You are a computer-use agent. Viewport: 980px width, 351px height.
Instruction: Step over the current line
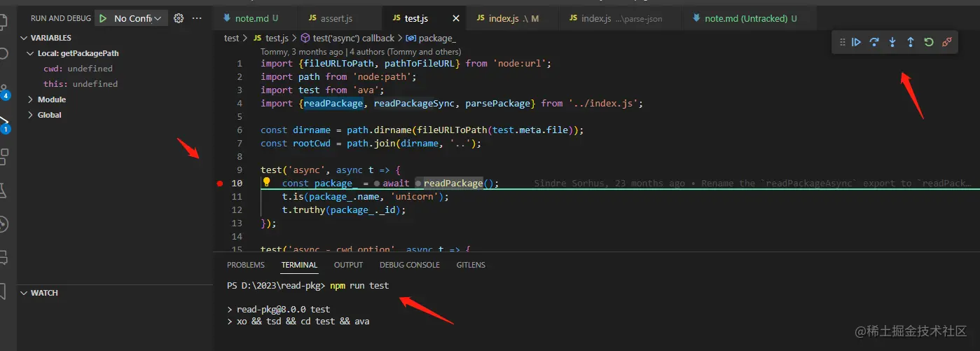[874, 42]
